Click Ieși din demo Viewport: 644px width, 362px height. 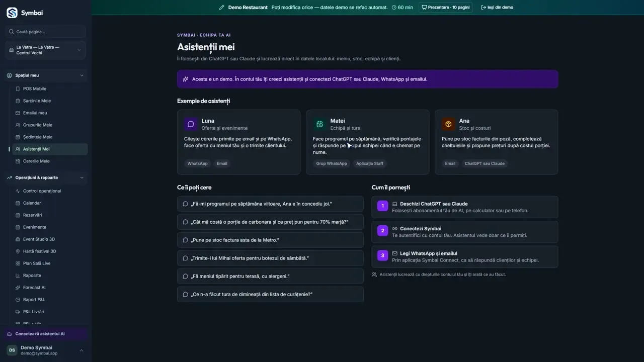point(497,8)
